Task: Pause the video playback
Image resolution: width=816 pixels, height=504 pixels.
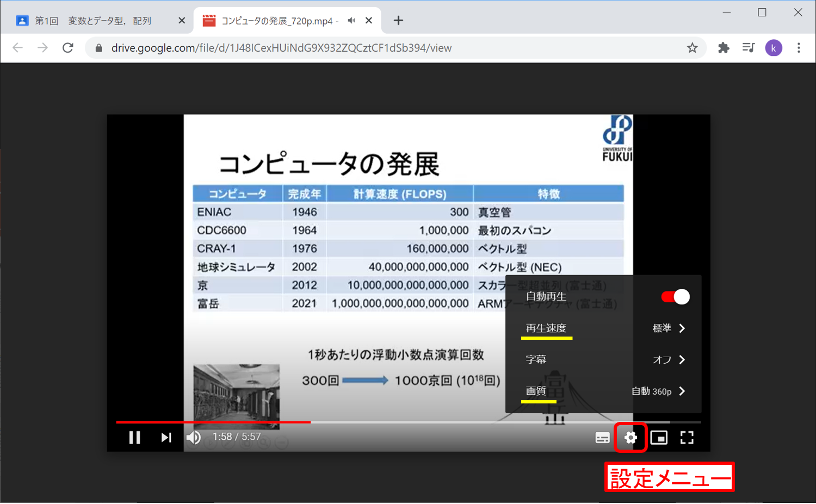Action: click(134, 438)
